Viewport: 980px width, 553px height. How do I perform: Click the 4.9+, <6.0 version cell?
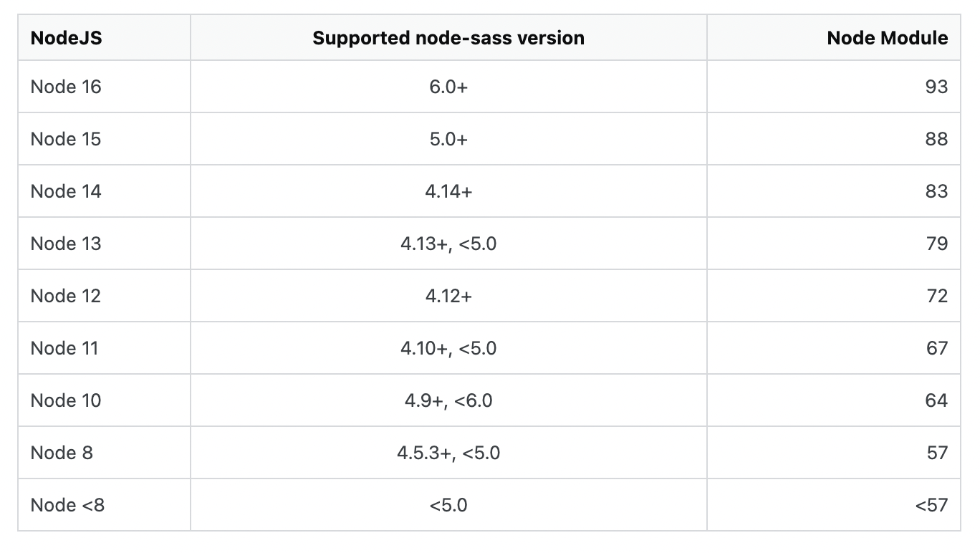pyautogui.click(x=448, y=400)
